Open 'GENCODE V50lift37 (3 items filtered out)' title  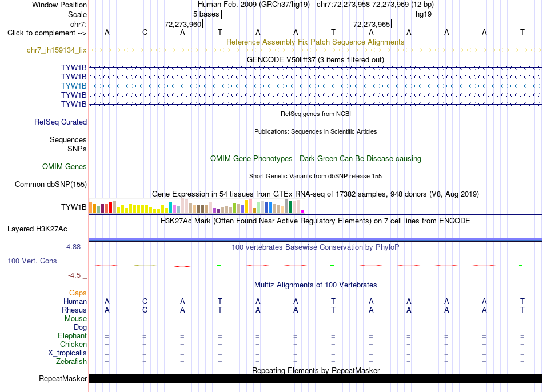(315, 59)
